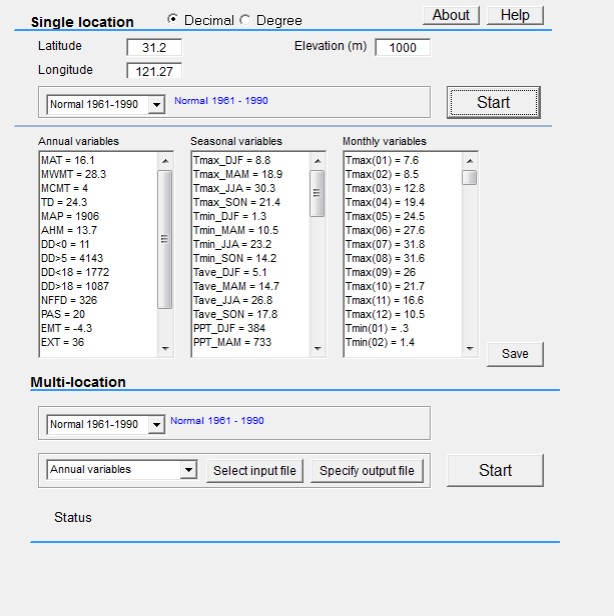Click the Annual variables scrollbar thumb
The height and width of the screenshot is (616, 614).
tap(165, 239)
